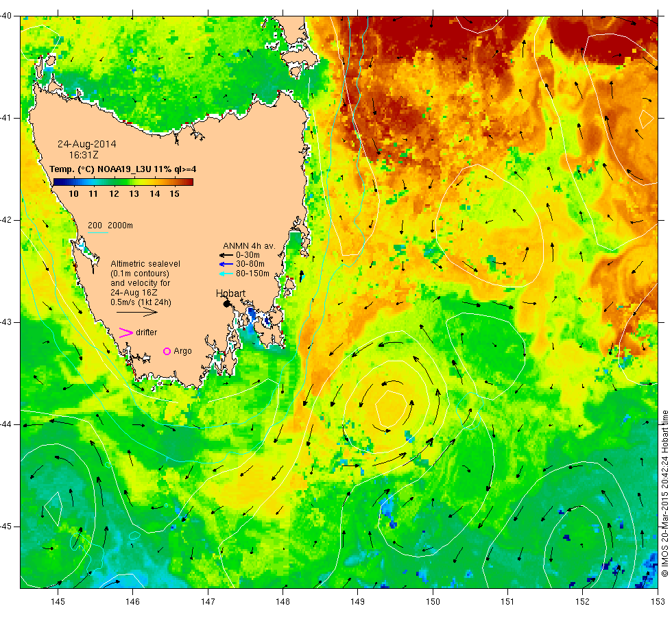Click the '(0.1m contours)' text line

pos(140,274)
